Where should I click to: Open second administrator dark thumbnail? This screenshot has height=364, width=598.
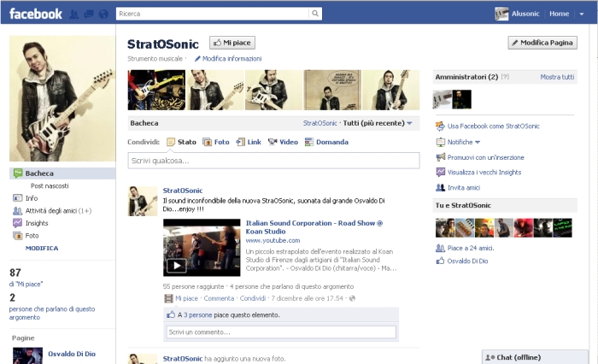coord(462,100)
